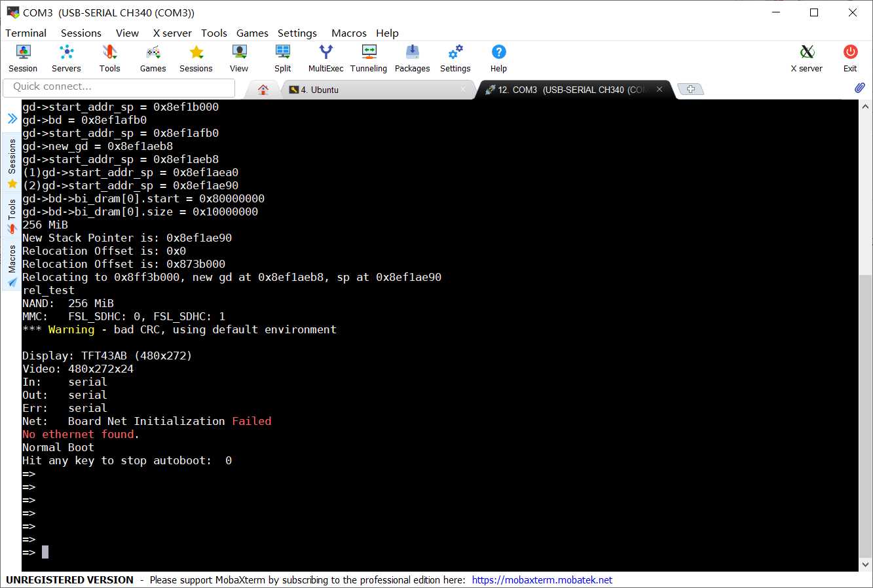Image resolution: width=873 pixels, height=588 pixels.
Task: Open the Games toolbar icon
Action: click(x=153, y=58)
